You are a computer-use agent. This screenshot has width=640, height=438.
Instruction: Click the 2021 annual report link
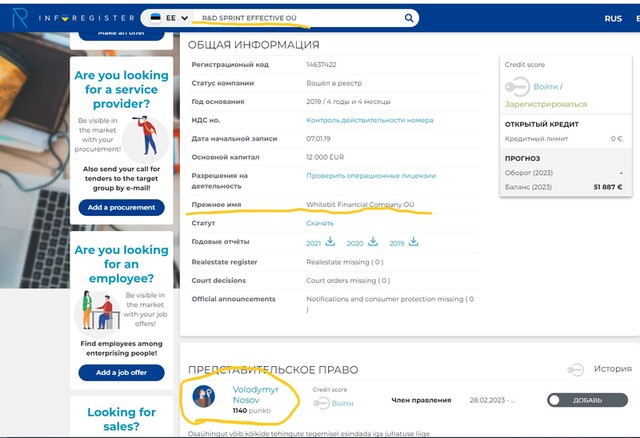tap(313, 243)
